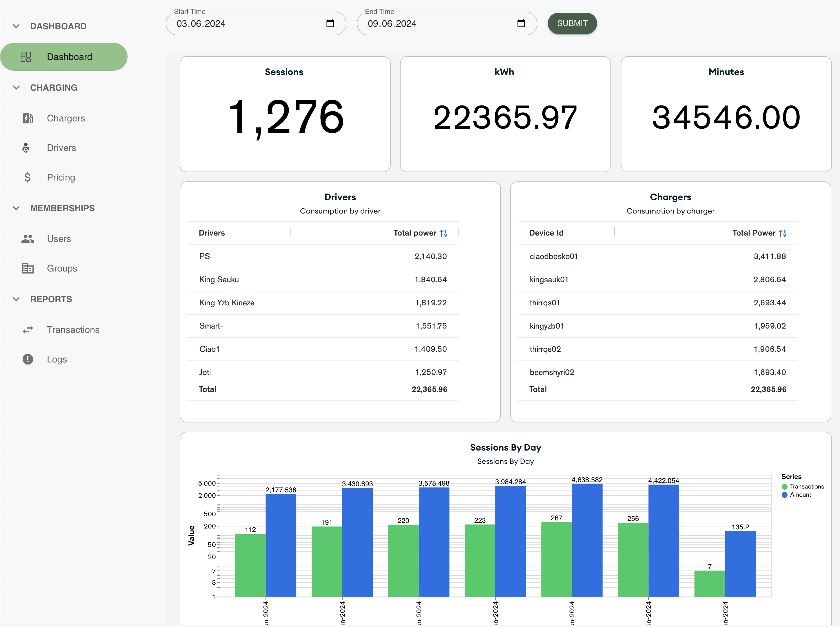
Task: Collapse the DASHBOARD section
Action: pyautogui.click(x=16, y=26)
